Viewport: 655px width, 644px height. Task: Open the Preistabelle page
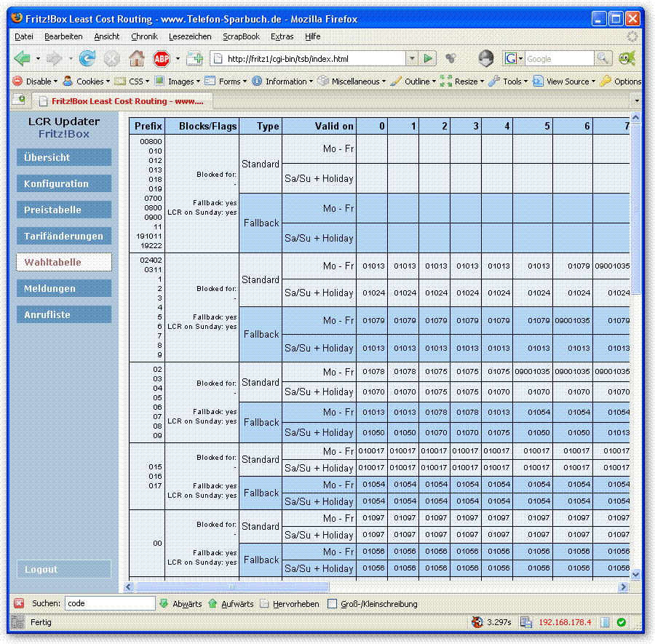point(64,210)
